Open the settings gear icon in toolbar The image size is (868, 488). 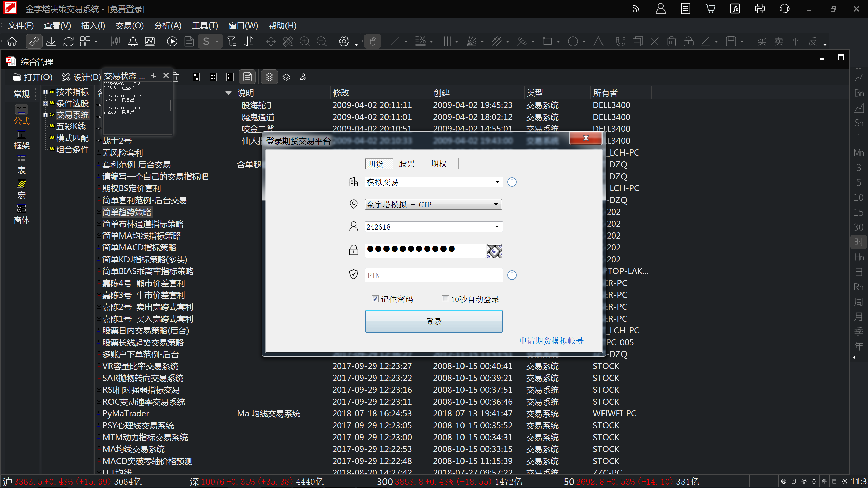(344, 41)
